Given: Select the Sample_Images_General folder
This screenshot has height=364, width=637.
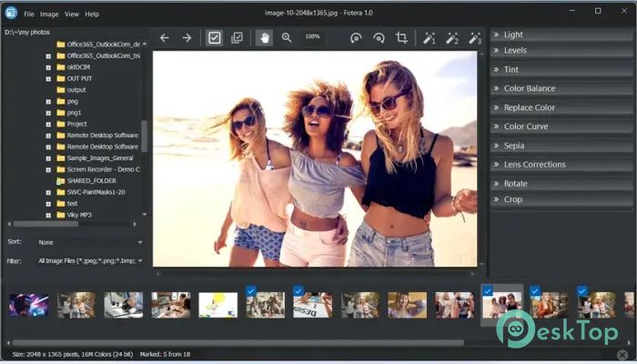Looking at the screenshot, I should (x=100, y=158).
